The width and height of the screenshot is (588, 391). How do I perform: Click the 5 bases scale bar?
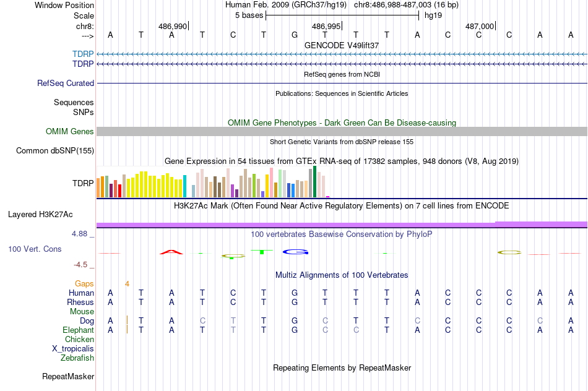pos(342,15)
